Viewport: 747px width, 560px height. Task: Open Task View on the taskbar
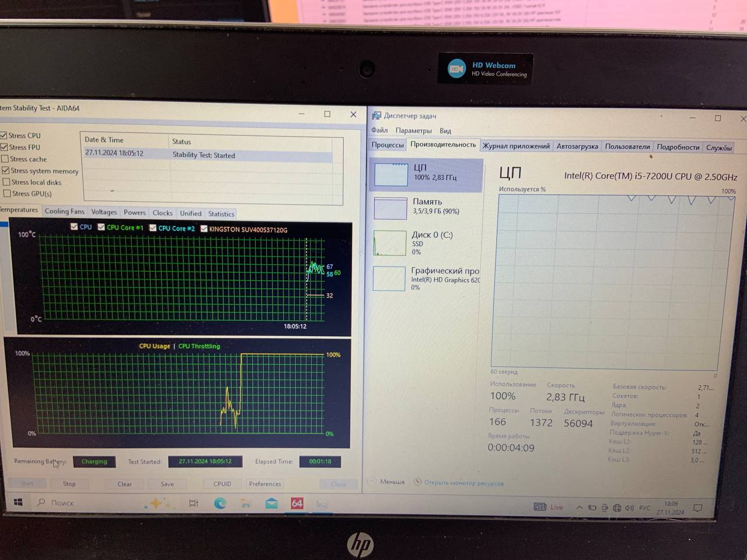tap(194, 503)
